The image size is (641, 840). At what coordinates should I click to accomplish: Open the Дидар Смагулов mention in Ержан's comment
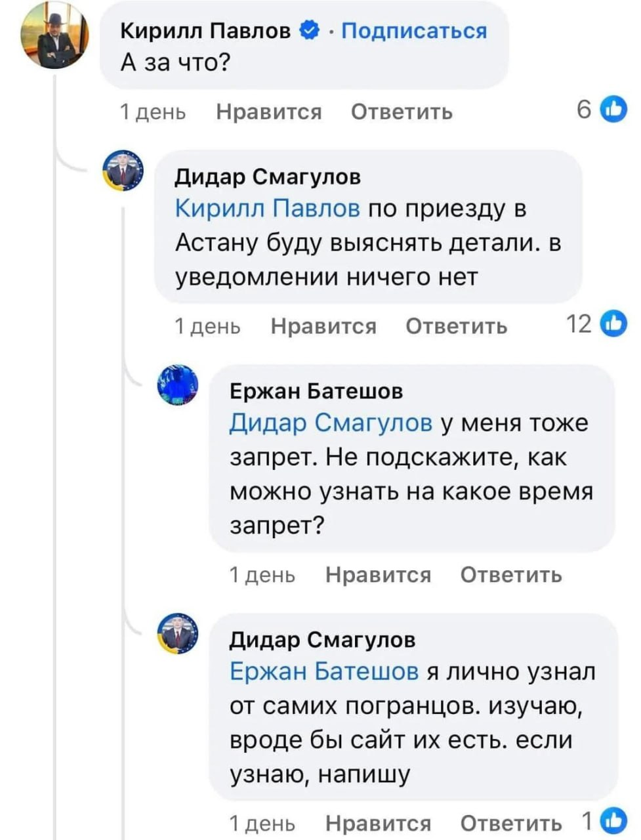[x=331, y=423]
